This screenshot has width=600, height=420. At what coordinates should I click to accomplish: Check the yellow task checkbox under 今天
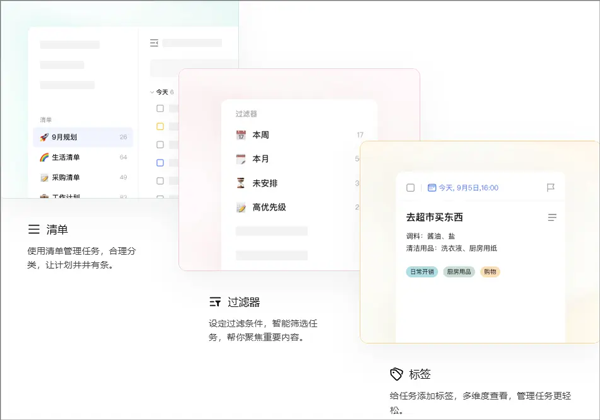click(160, 126)
